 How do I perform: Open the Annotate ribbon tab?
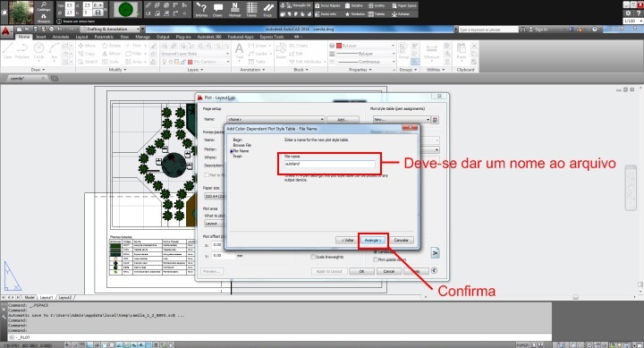(x=61, y=37)
